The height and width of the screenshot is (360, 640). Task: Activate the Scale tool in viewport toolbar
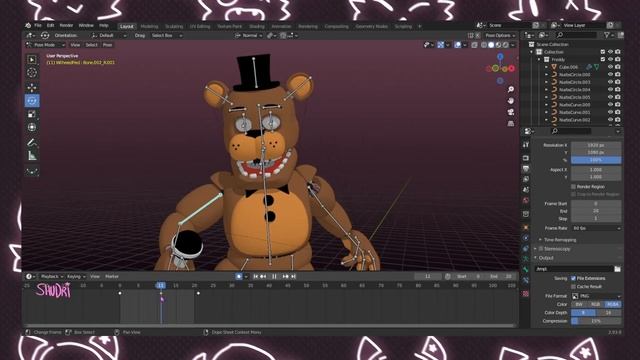[x=32, y=114]
